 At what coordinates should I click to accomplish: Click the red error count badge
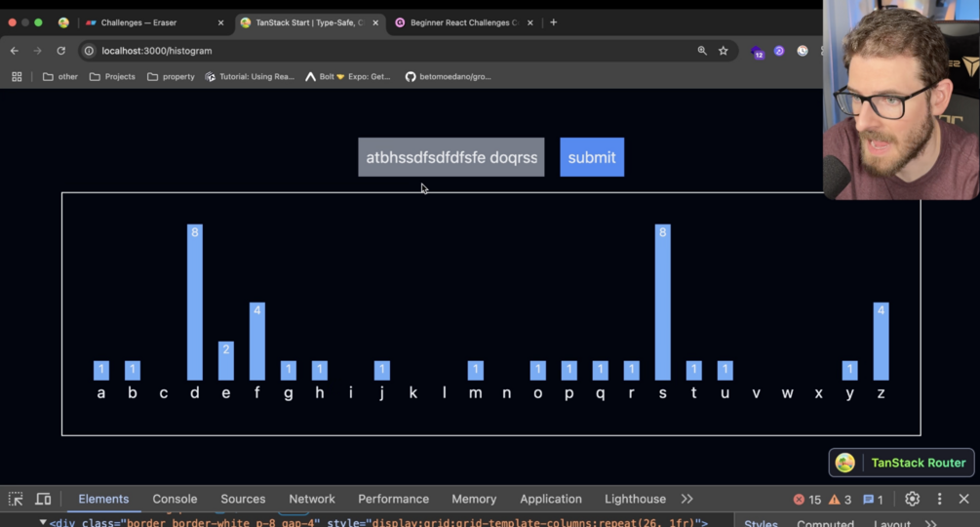tap(806, 500)
